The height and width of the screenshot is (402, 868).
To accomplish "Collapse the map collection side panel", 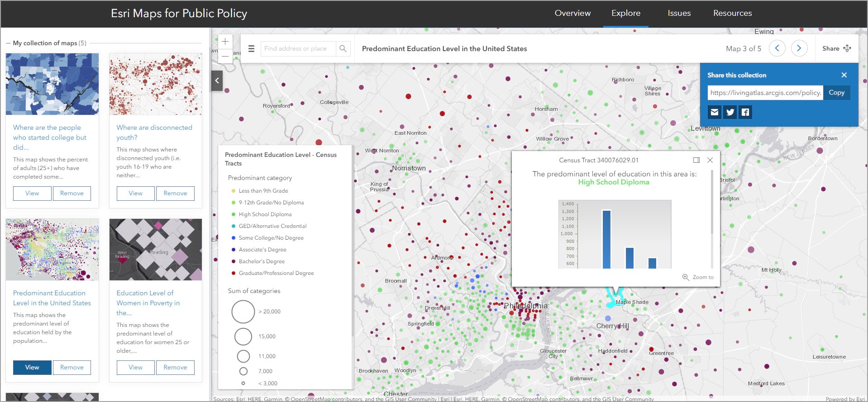I will 217,80.
